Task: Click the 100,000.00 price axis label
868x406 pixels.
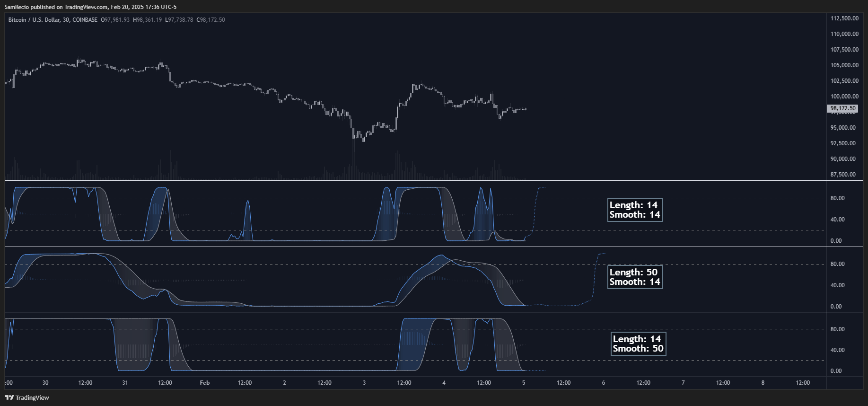Action: click(x=844, y=97)
